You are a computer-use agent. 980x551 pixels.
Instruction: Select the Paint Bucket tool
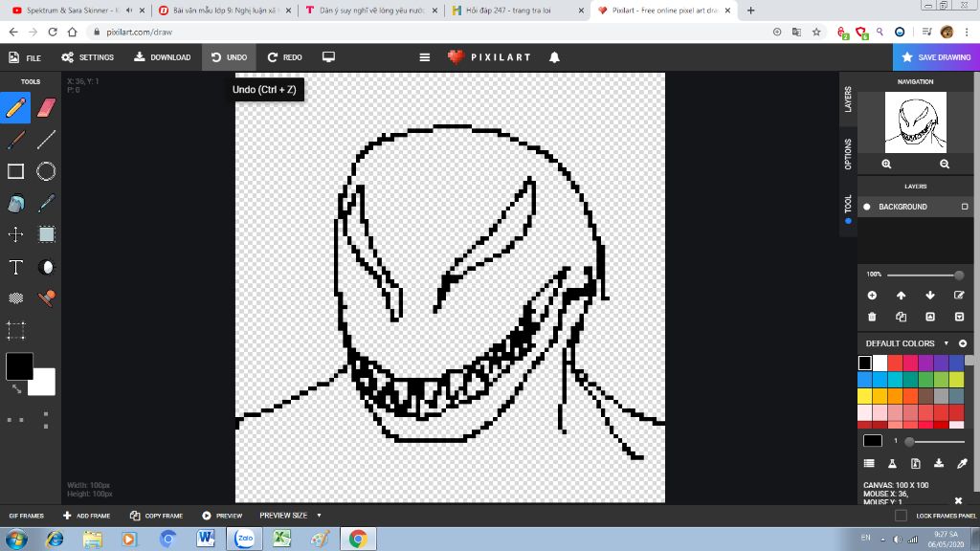click(x=15, y=203)
